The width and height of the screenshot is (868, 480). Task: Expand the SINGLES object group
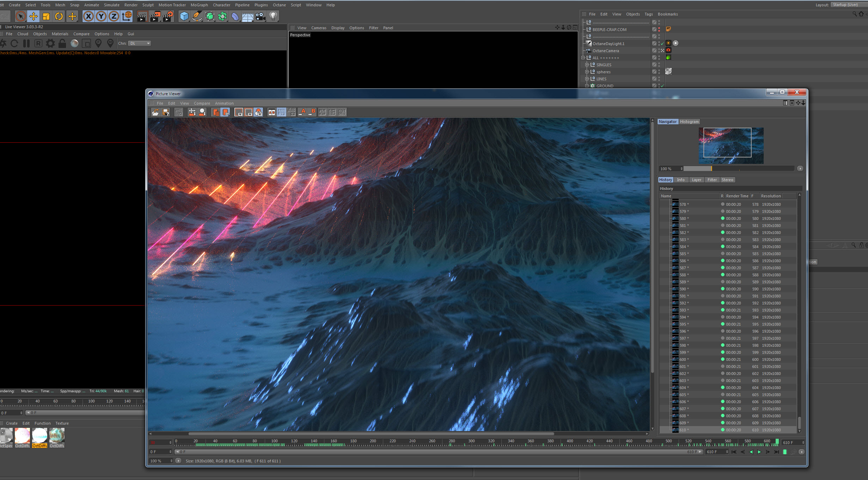(x=587, y=65)
